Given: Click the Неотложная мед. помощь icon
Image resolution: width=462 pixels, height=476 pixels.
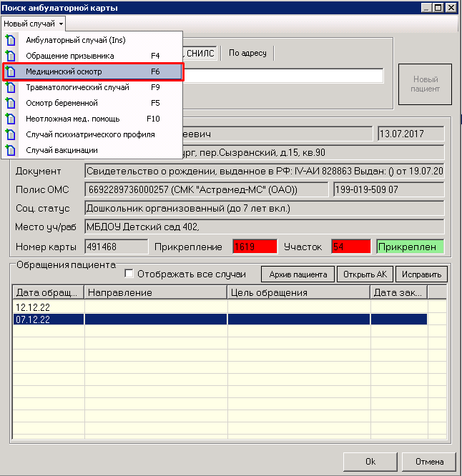Looking at the screenshot, I should 11,119.
